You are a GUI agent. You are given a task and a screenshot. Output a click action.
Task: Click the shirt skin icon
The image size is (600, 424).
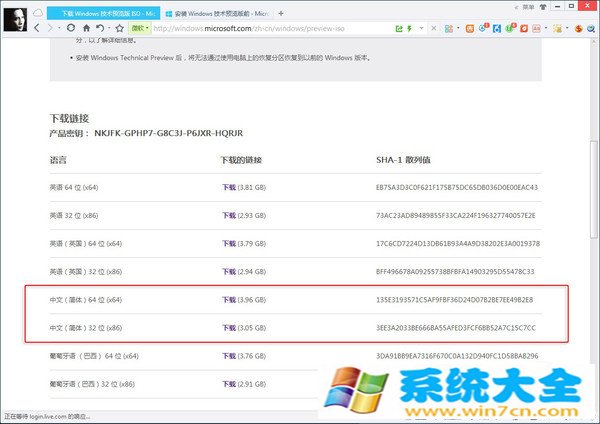[543, 7]
